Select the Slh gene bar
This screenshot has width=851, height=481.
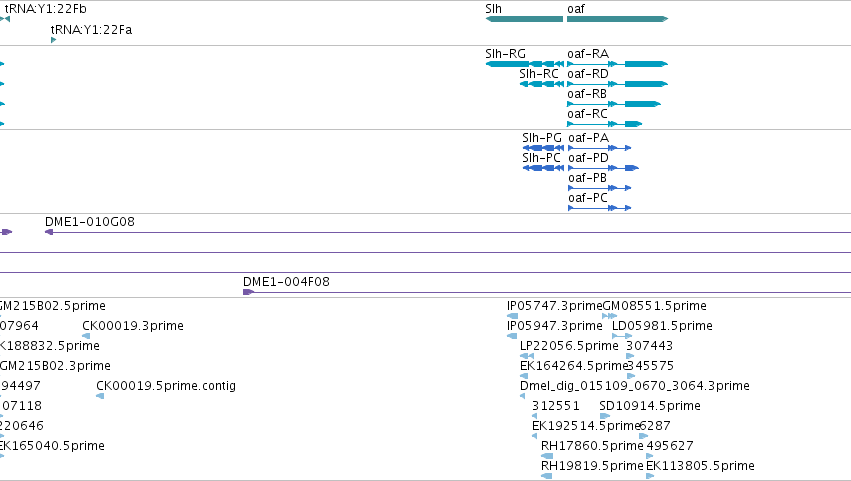coord(524,19)
